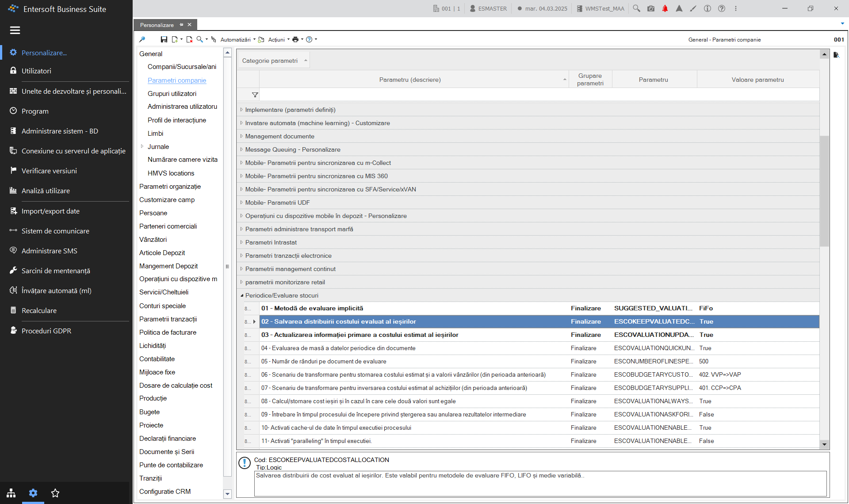Click the filter funnel icon in grid

pyautogui.click(x=255, y=95)
